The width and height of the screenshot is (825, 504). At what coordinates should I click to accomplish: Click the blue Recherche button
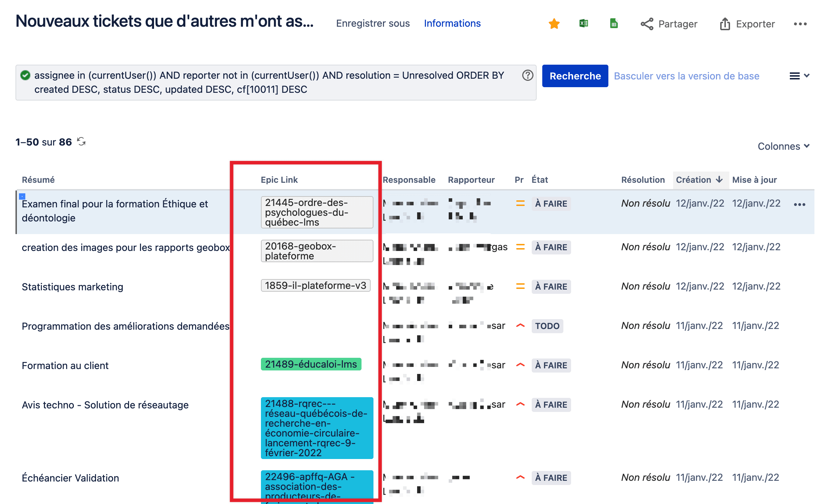[x=575, y=76]
